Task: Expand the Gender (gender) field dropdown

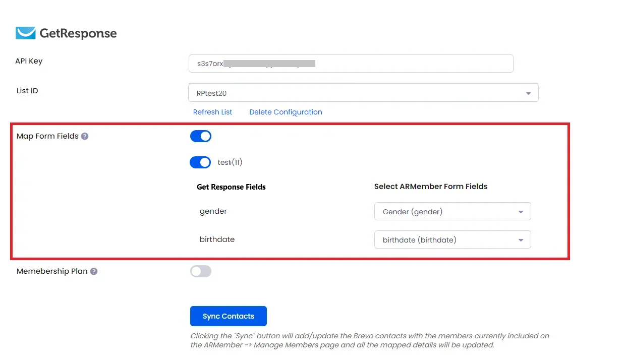Action: pos(452,212)
